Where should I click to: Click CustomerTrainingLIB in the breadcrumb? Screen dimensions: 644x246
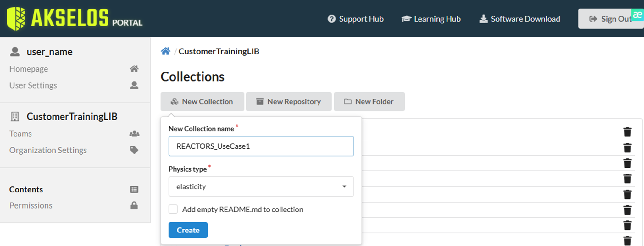(x=219, y=51)
